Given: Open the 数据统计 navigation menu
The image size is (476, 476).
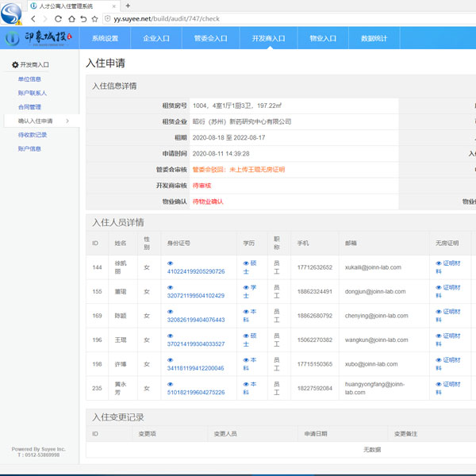Looking at the screenshot, I should [374, 38].
